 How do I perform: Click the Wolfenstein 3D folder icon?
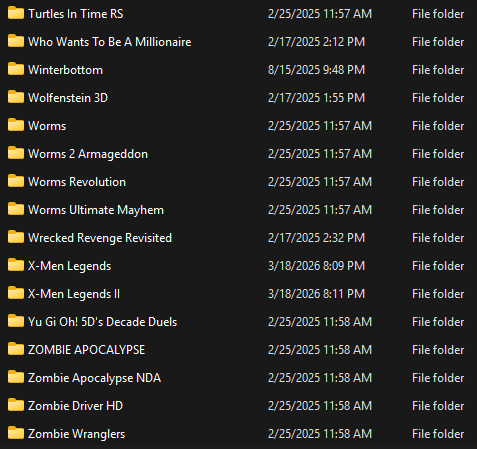click(x=16, y=97)
